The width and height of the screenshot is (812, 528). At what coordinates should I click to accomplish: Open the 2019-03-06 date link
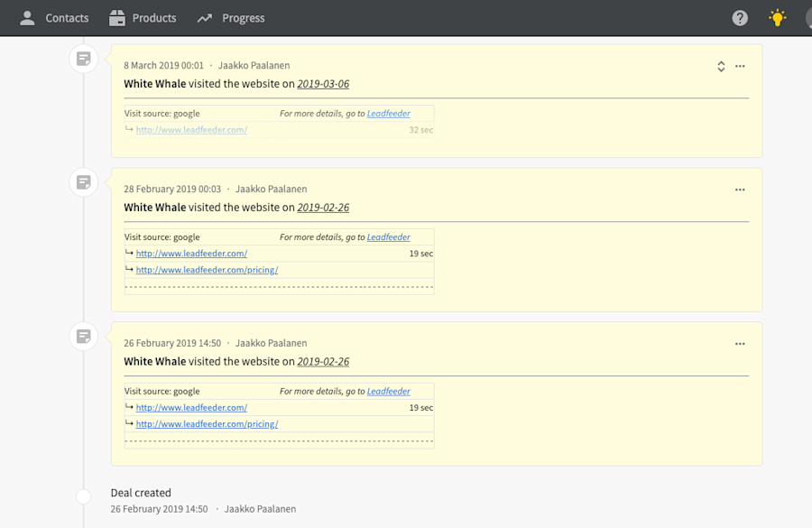[x=322, y=83]
